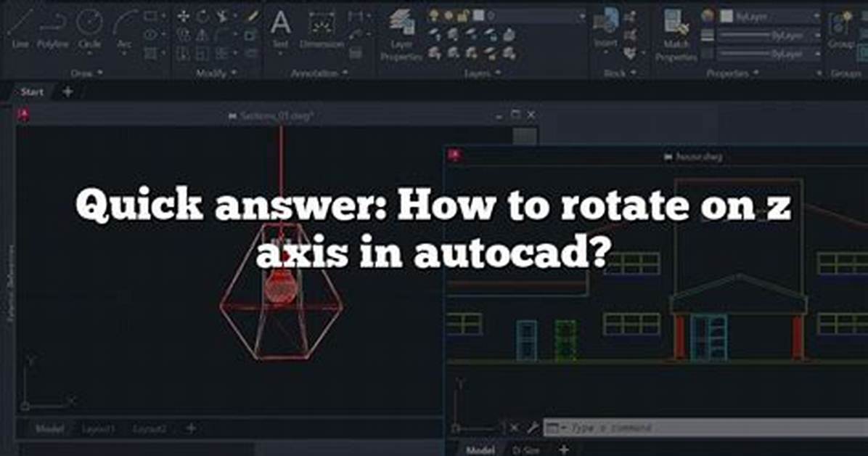Activate the Rotate tool in Modify panel
Image resolution: width=868 pixels, height=456 pixels.
[x=202, y=17]
